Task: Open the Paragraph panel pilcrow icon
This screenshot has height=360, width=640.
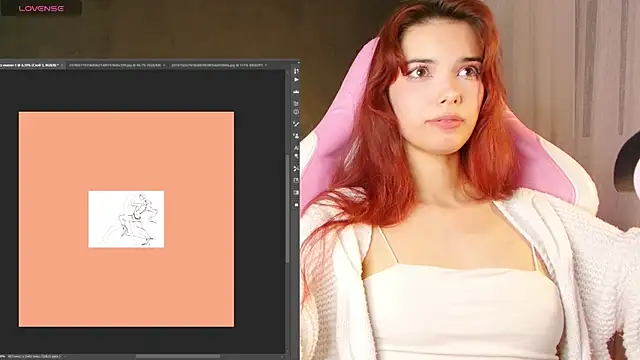Action: click(296, 156)
